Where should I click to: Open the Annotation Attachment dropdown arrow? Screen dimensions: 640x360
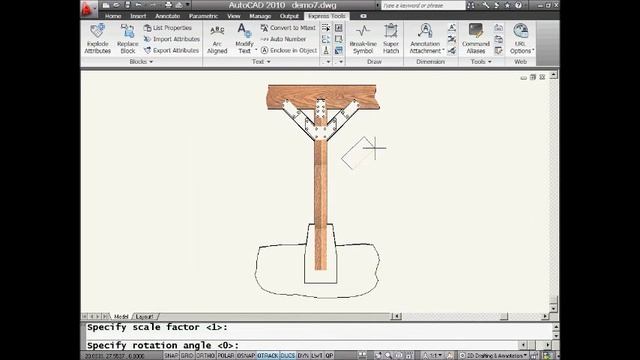443,51
